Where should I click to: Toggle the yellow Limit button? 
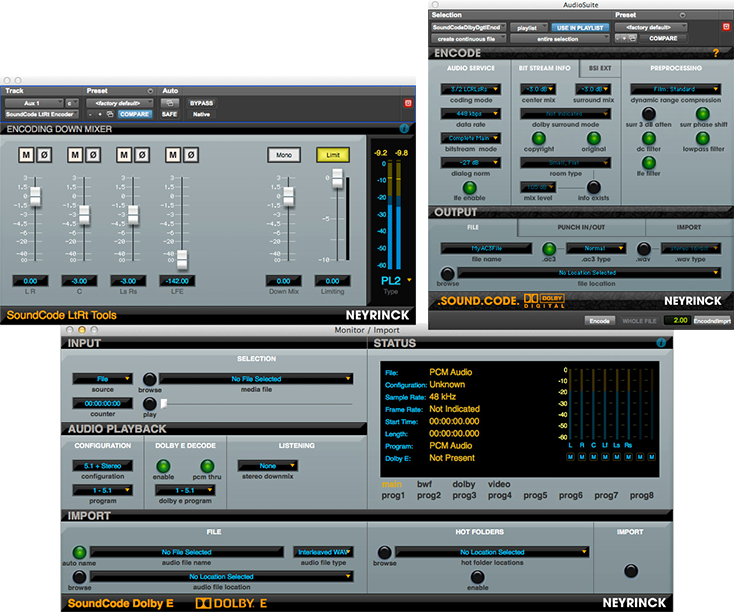333,155
